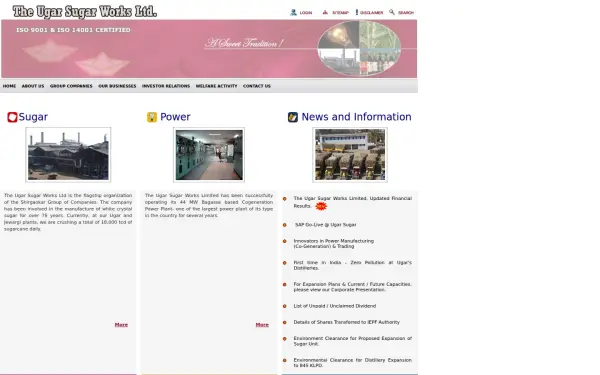Viewport: 600px width, 375px height.
Task: Open Environmental Clearance for Distillery Expansion item
Action: point(352,363)
